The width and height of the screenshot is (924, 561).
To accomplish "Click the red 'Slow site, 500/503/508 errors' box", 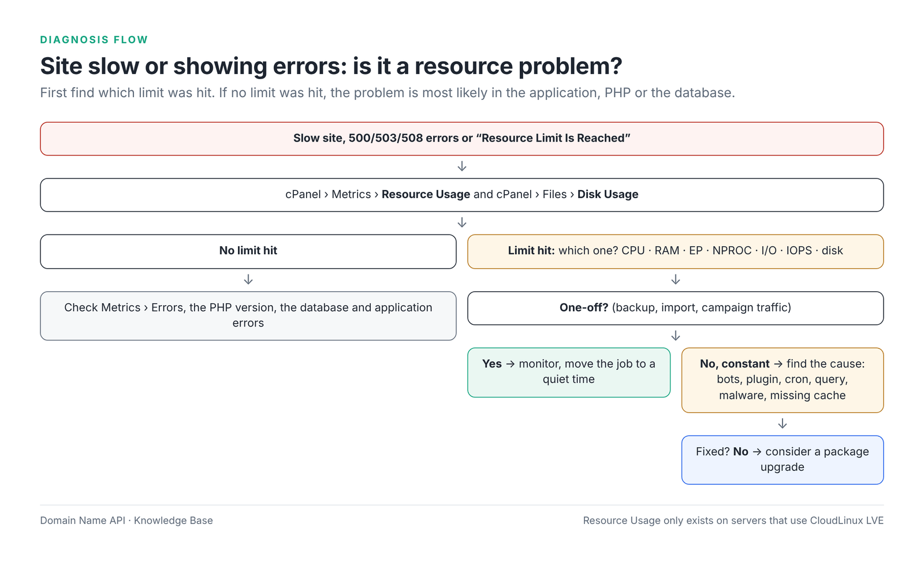I will coord(462,139).
